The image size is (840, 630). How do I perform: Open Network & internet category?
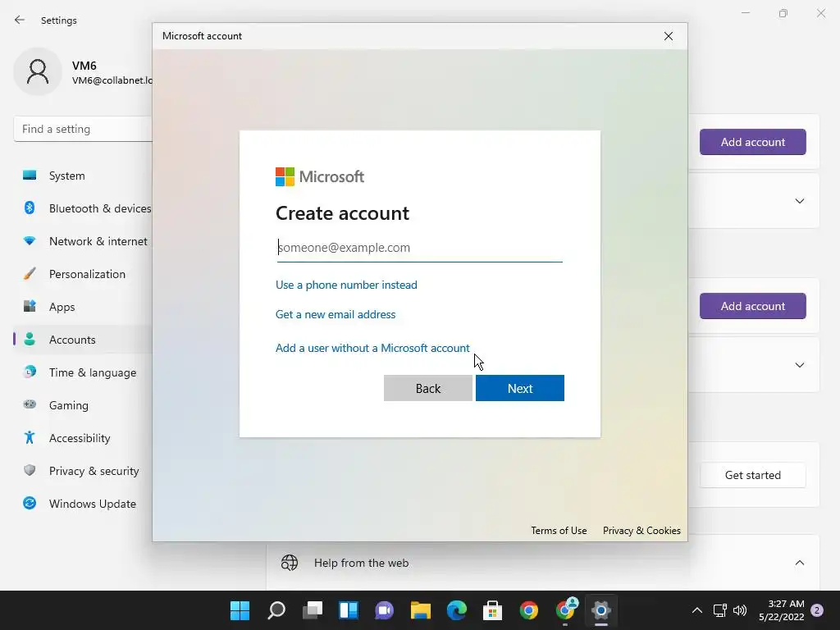pyautogui.click(x=83, y=241)
